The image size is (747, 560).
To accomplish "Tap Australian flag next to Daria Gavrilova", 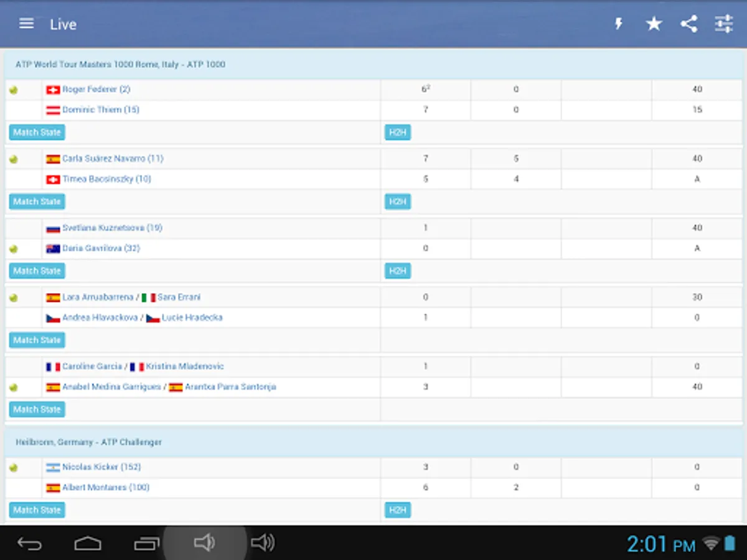I will (53, 249).
